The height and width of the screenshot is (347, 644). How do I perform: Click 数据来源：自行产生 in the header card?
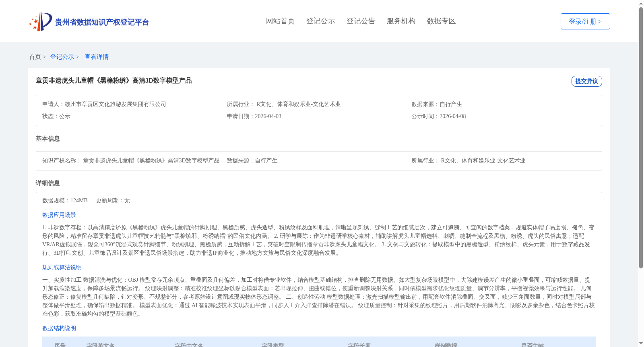pyautogui.click(x=437, y=104)
